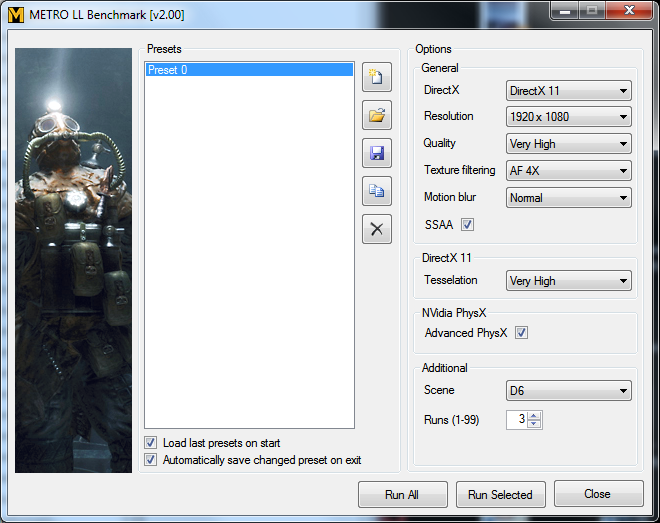Expand the Quality dropdown
Screen dimensions: 660x523
569,144
